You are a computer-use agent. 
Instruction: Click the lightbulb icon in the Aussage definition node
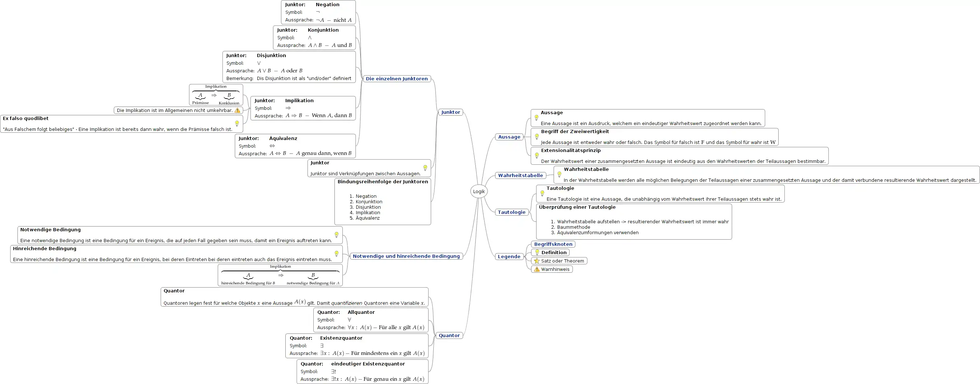coord(537,118)
